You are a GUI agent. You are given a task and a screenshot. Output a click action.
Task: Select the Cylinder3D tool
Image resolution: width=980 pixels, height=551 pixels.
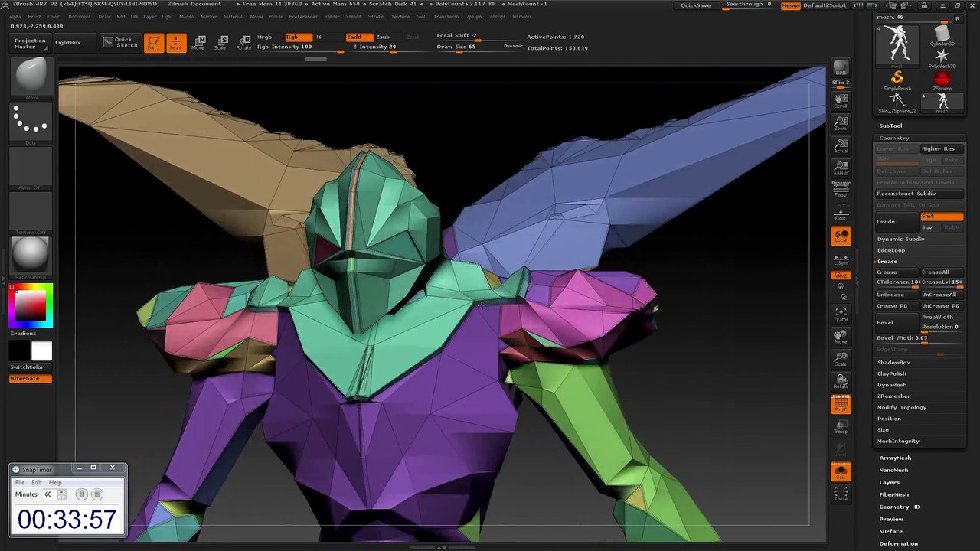tap(942, 35)
